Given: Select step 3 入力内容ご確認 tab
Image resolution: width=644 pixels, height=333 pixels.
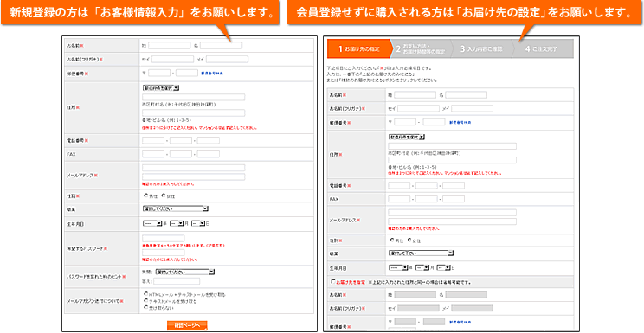Looking at the screenshot, I should [482, 48].
